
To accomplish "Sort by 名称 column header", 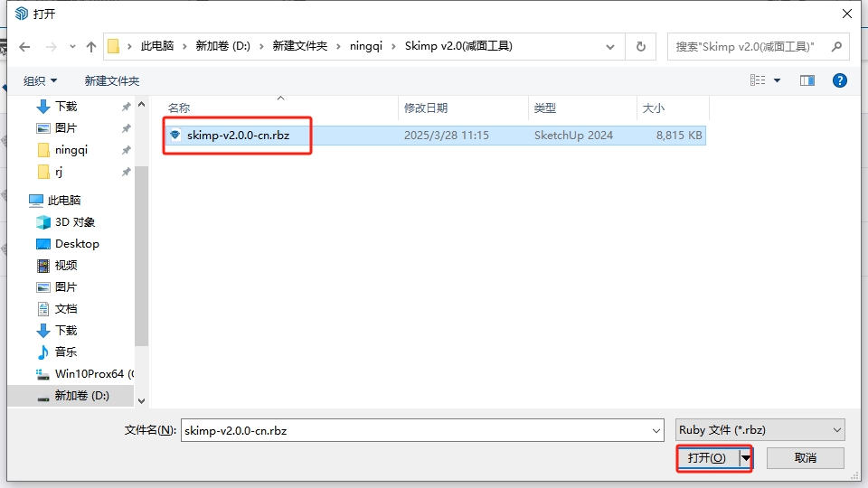I will [x=179, y=108].
